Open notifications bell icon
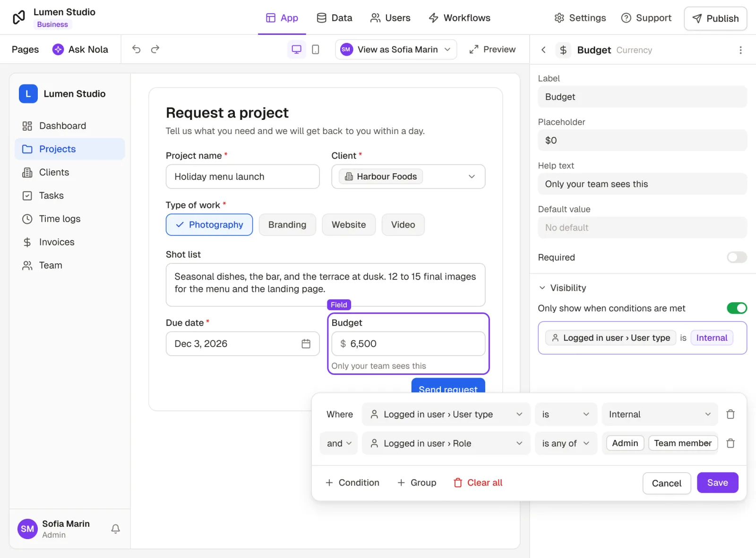The width and height of the screenshot is (756, 558). point(115,529)
